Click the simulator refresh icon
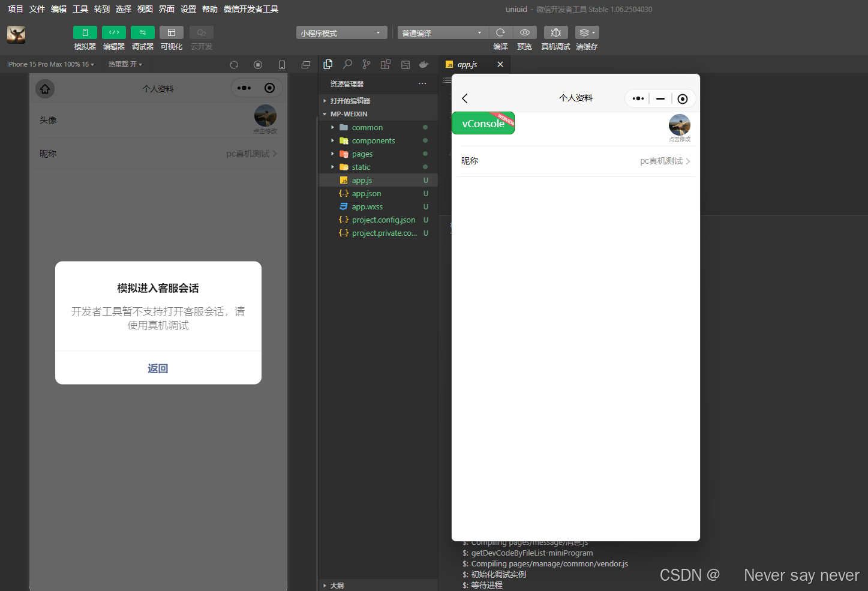Image resolution: width=868 pixels, height=591 pixels. [234, 65]
